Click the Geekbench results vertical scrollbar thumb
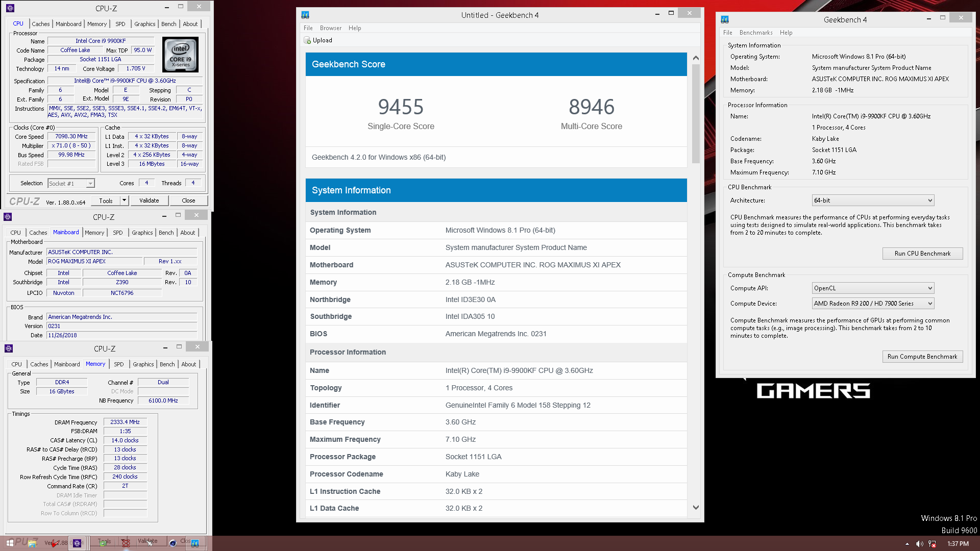Image resolution: width=980 pixels, height=551 pixels. point(696,114)
